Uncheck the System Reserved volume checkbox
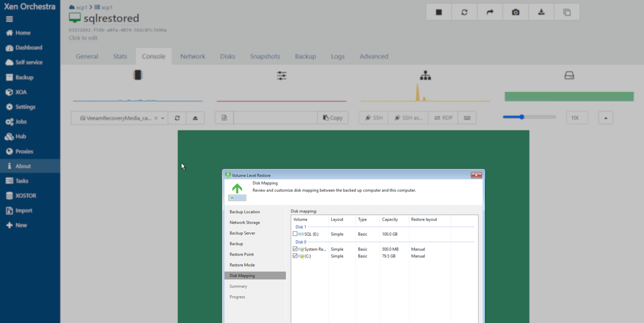Viewport: 644px width, 323px height. [x=295, y=249]
